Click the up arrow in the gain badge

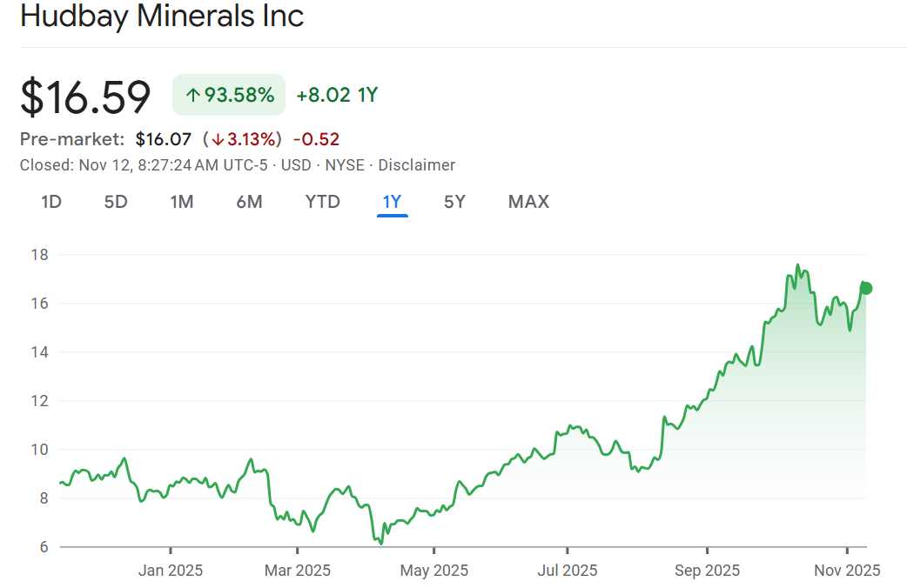(193, 95)
